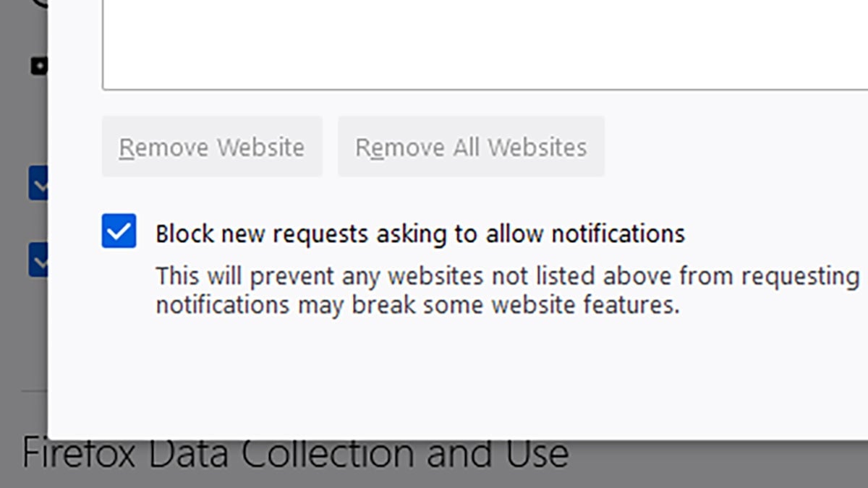The width and height of the screenshot is (868, 488).
Task: Toggle the upper checked checkbox behind the dialog
Action: pyautogui.click(x=40, y=184)
